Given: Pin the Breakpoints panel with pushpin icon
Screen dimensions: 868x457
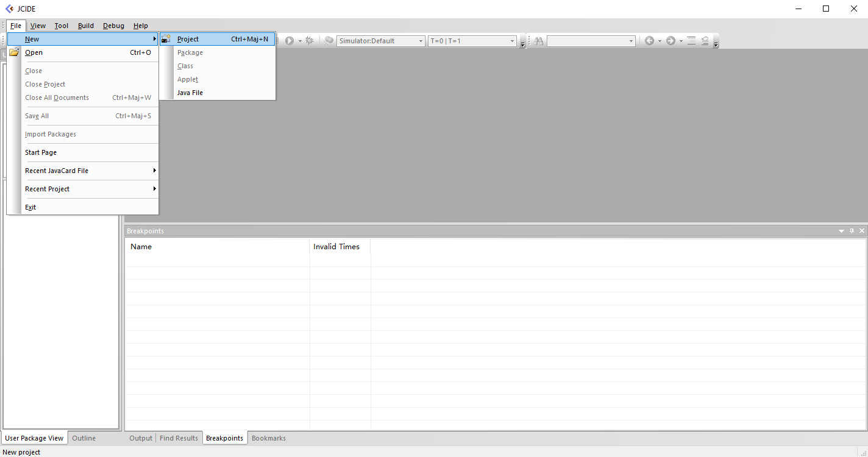Looking at the screenshot, I should click(852, 231).
